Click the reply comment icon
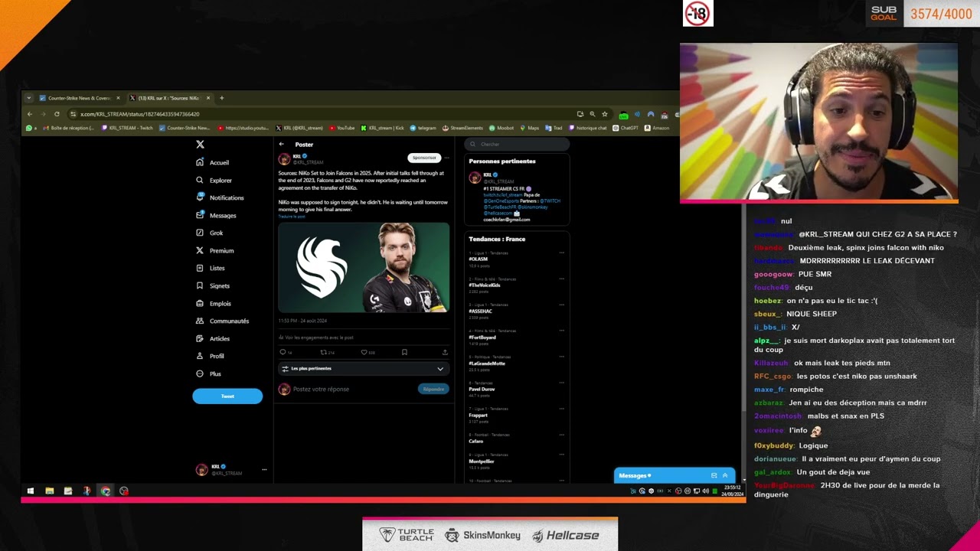Image resolution: width=980 pixels, height=551 pixels. [x=283, y=352]
